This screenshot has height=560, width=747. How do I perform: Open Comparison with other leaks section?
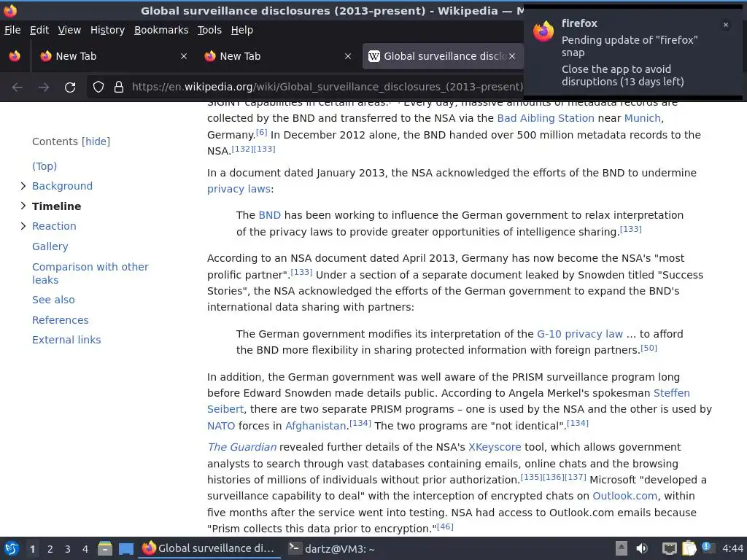[x=90, y=273]
